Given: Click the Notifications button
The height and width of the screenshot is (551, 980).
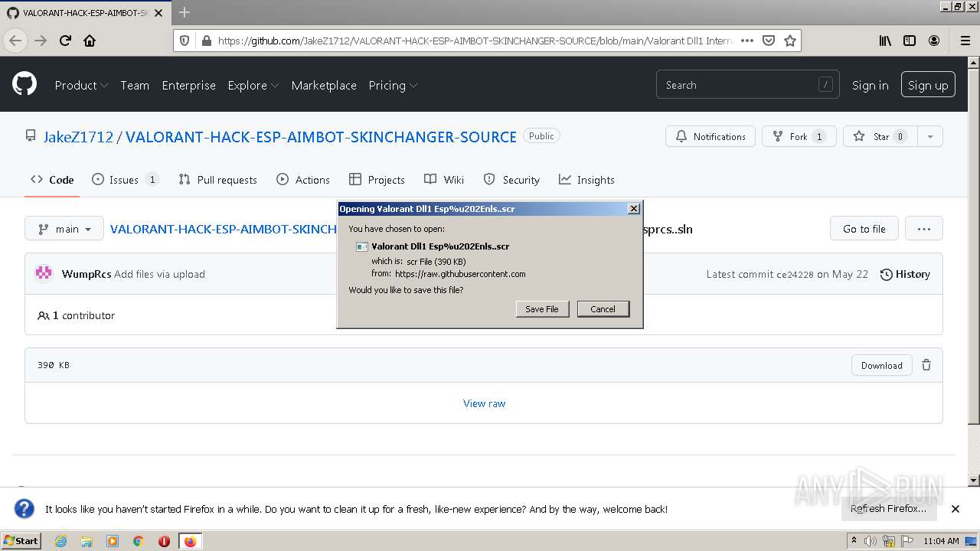Looking at the screenshot, I should tap(710, 136).
